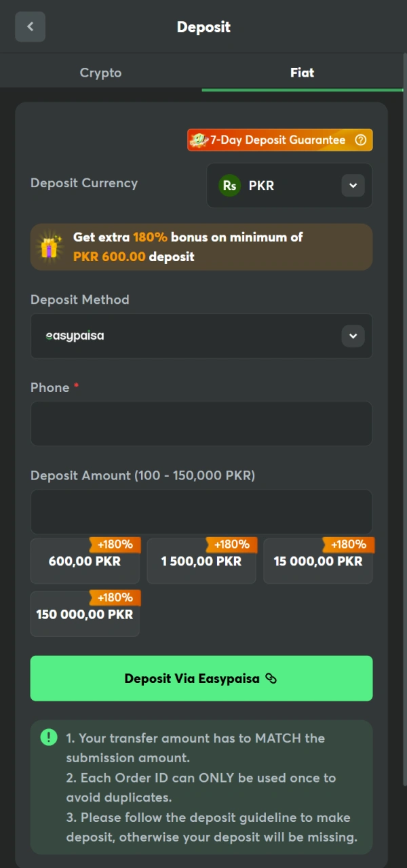Click the Rs currency icon next to PKR
The image size is (407, 868).
click(x=230, y=185)
